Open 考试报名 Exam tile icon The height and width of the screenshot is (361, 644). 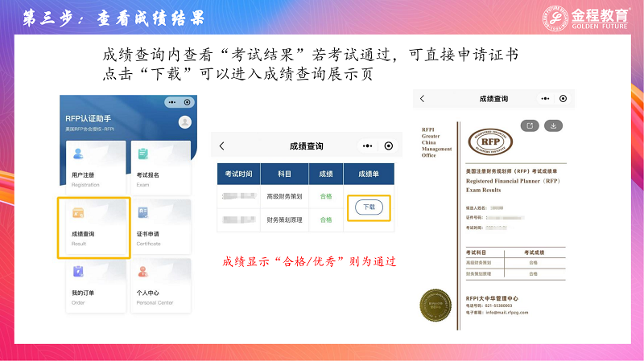coord(143,154)
